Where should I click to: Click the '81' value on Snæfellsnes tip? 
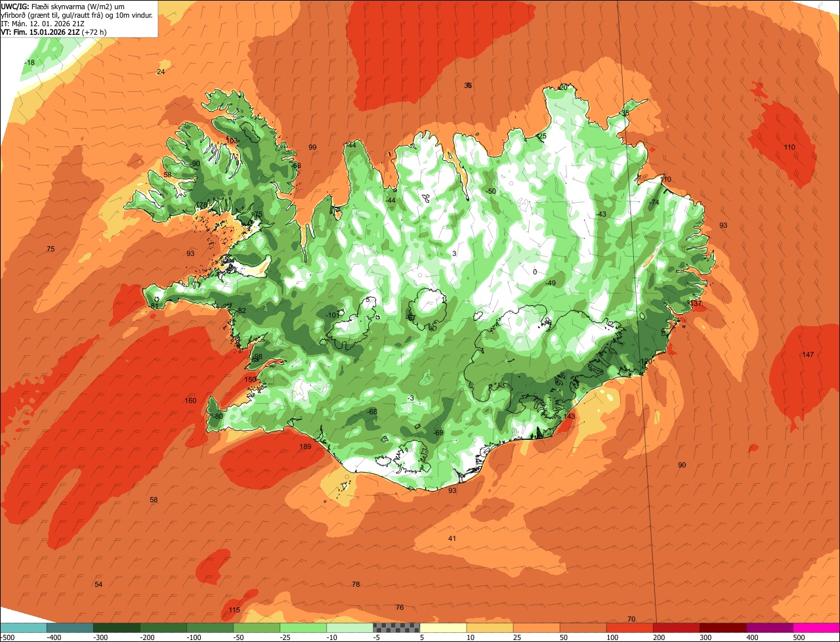click(x=154, y=306)
